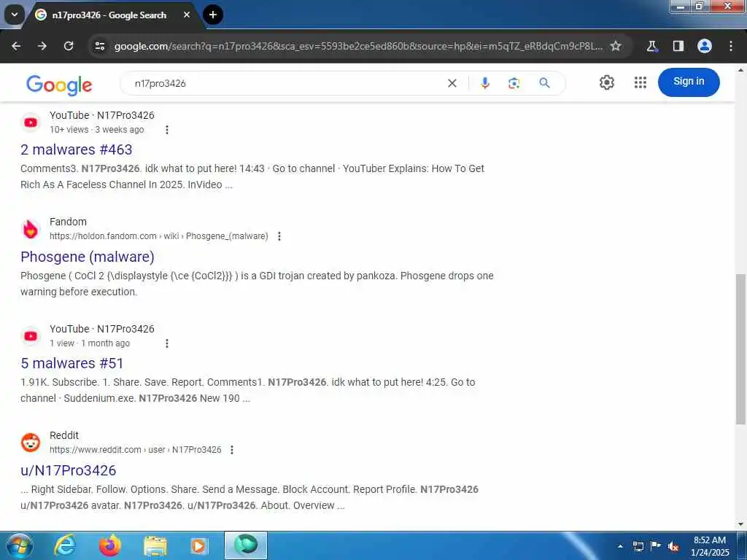Open tab search dropdown arrow
This screenshot has height=560, width=747.
click(x=15, y=15)
